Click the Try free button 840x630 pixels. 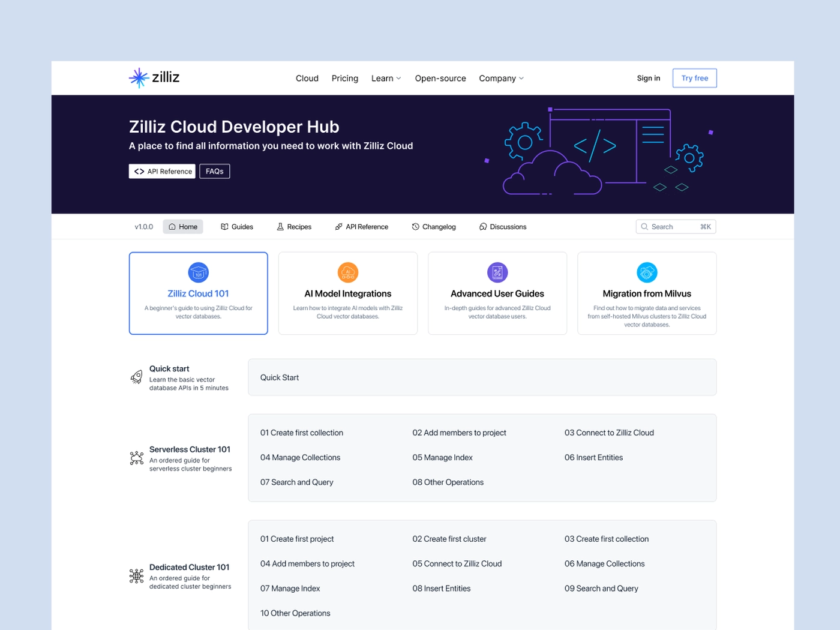694,77
